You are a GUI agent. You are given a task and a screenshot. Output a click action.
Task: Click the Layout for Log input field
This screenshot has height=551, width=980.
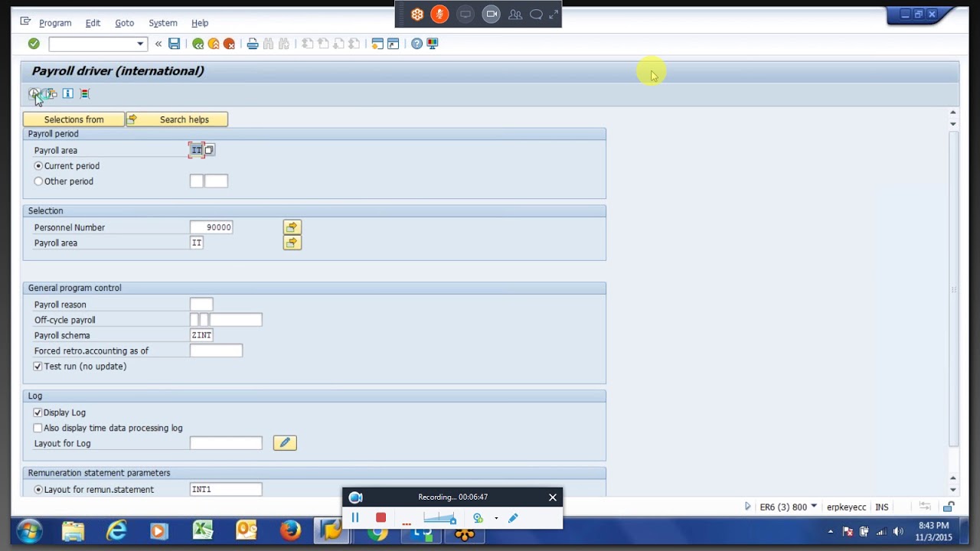pos(226,443)
